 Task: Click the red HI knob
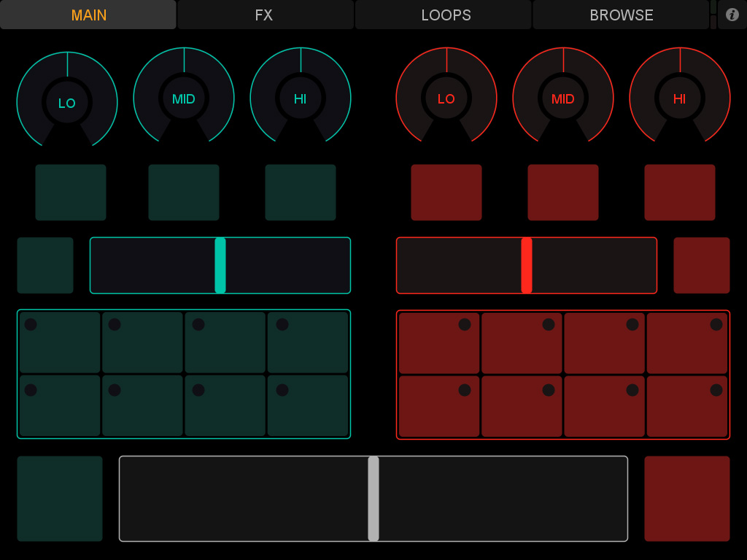point(680,98)
